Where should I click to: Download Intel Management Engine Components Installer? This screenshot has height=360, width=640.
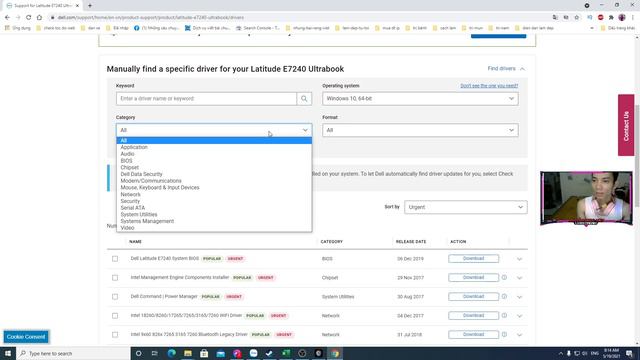(x=473, y=278)
